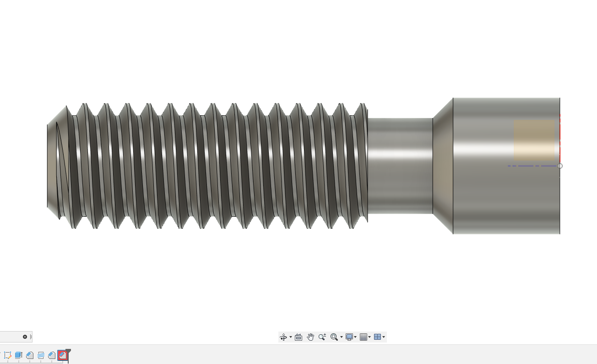Open the Zoom Window dropdown arrow

click(342, 337)
